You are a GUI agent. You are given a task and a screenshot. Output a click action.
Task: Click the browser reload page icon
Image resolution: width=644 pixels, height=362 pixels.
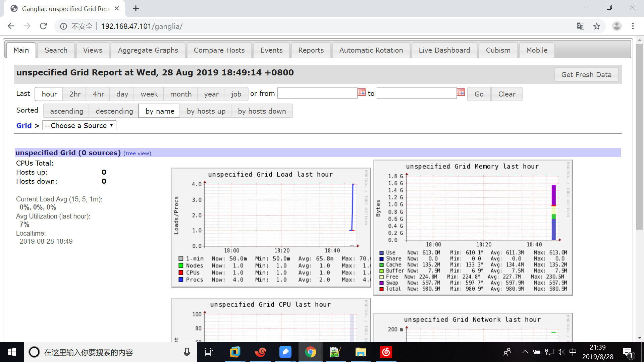(x=43, y=26)
